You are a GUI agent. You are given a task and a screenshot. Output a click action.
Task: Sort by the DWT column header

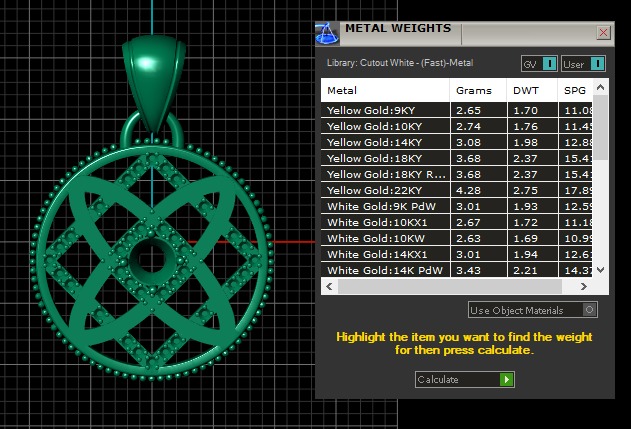[x=532, y=90]
